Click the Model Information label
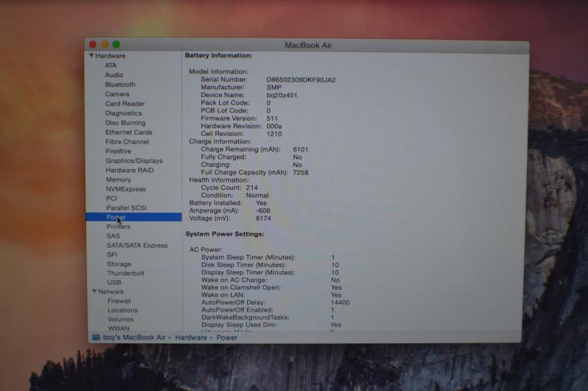The width and height of the screenshot is (588, 391). pos(218,71)
